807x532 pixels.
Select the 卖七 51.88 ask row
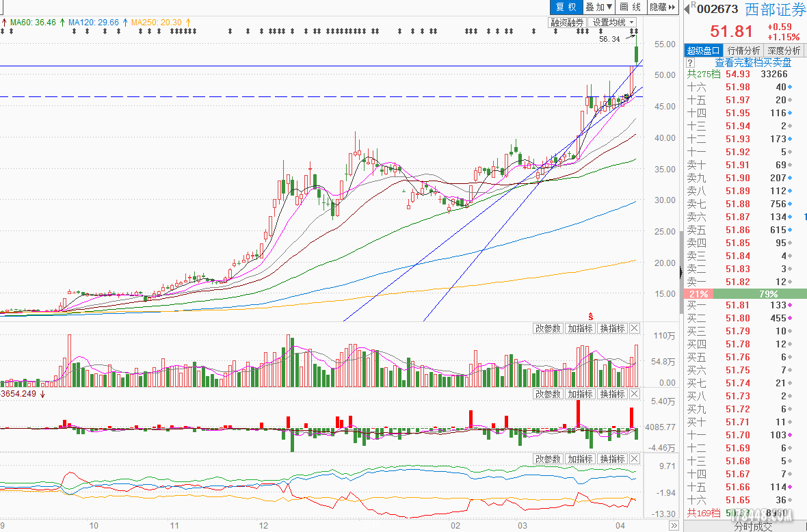[745, 204]
